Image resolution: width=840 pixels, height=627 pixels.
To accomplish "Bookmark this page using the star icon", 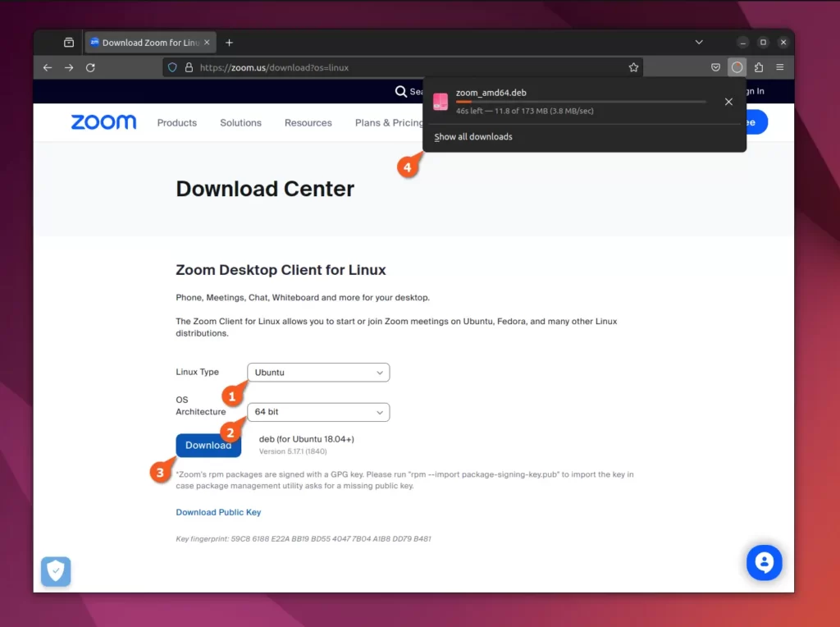I will (x=633, y=67).
